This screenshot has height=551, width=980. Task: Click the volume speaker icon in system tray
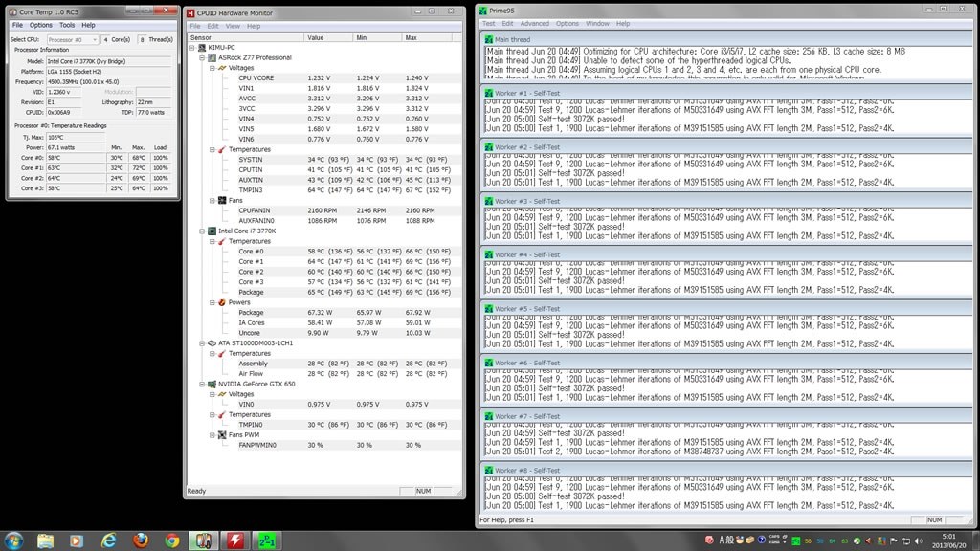[x=919, y=541]
